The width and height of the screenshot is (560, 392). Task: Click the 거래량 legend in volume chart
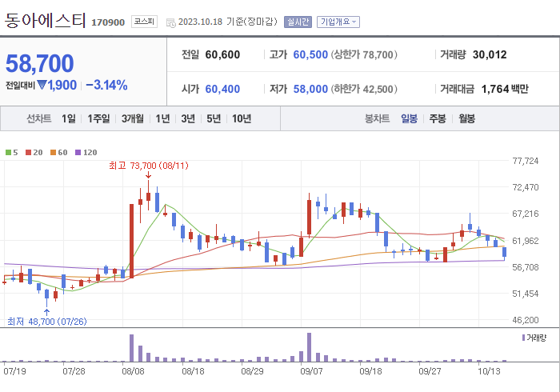pyautogui.click(x=534, y=338)
